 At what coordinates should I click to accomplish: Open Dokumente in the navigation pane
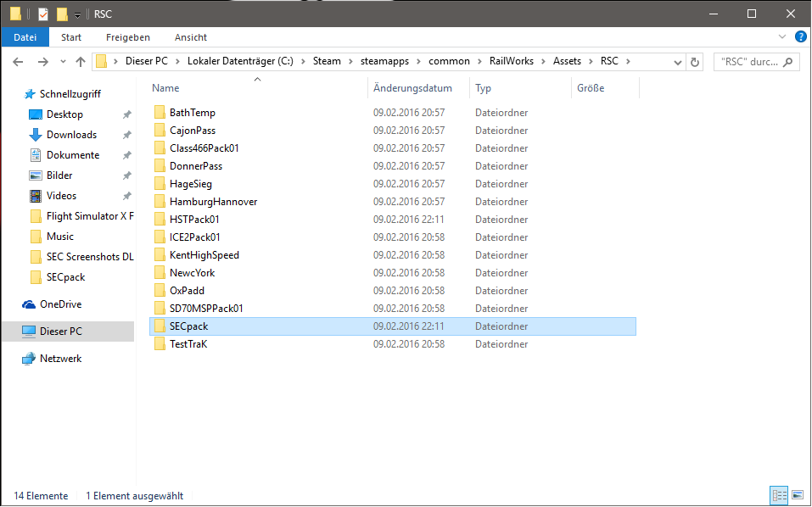[x=73, y=154]
